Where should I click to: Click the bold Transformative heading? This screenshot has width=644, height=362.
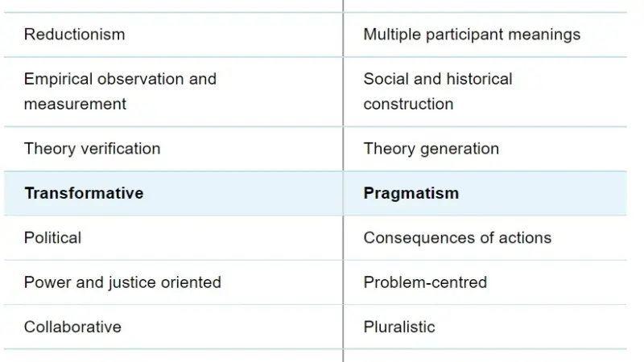tap(84, 193)
